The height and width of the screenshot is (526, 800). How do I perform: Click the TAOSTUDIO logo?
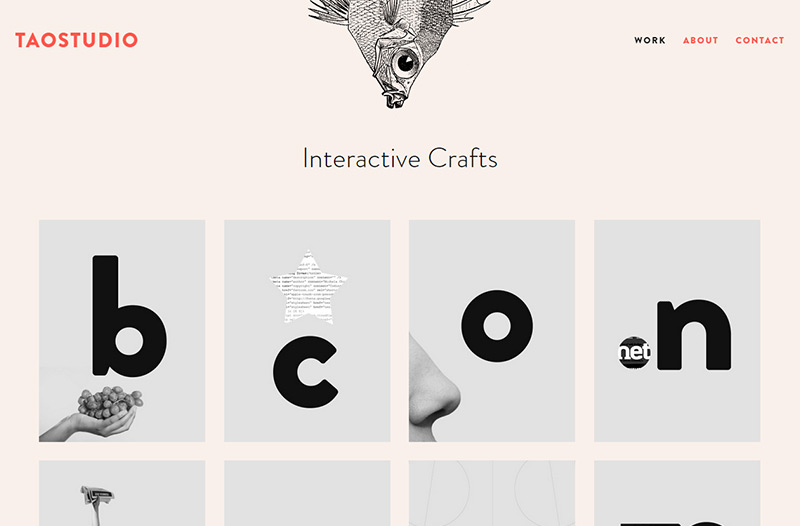click(77, 40)
